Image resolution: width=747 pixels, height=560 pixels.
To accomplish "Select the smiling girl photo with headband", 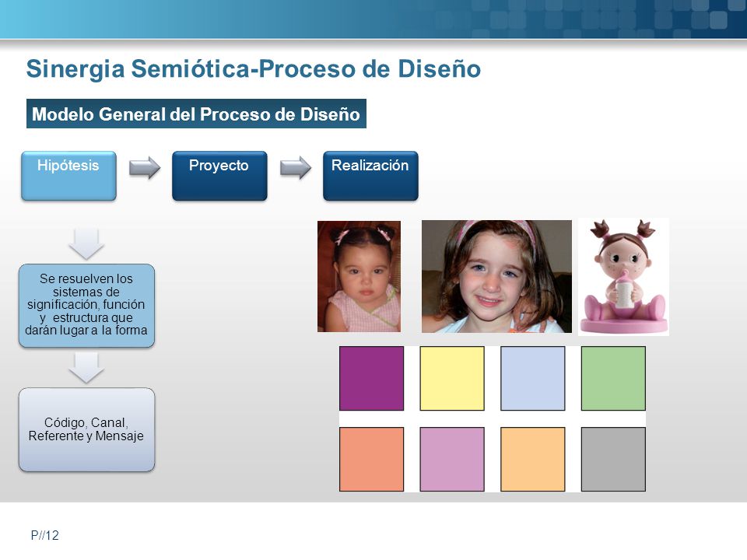I will [x=496, y=276].
